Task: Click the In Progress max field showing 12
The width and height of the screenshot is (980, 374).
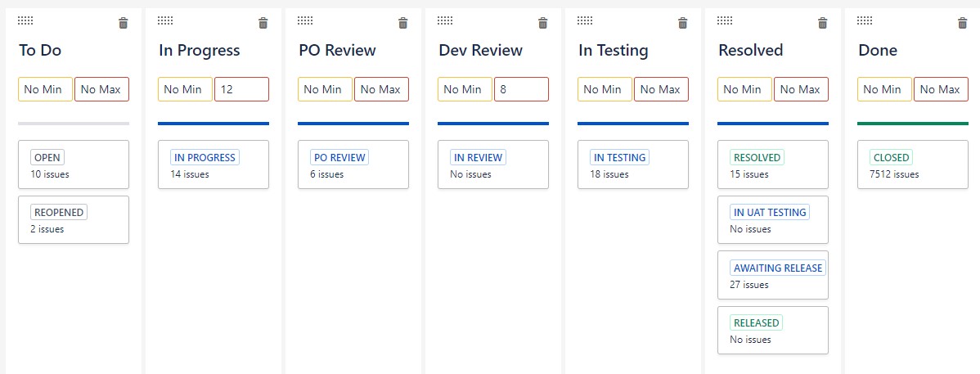Action: 242,89
